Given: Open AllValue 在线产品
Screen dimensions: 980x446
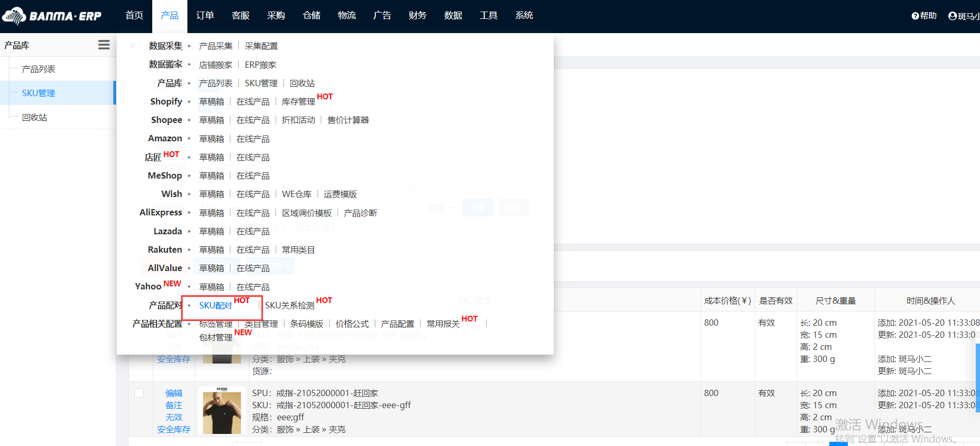Looking at the screenshot, I should [253, 268].
